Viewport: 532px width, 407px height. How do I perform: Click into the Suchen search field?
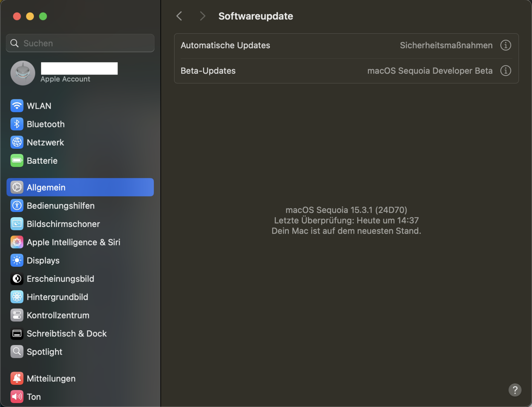[80, 43]
